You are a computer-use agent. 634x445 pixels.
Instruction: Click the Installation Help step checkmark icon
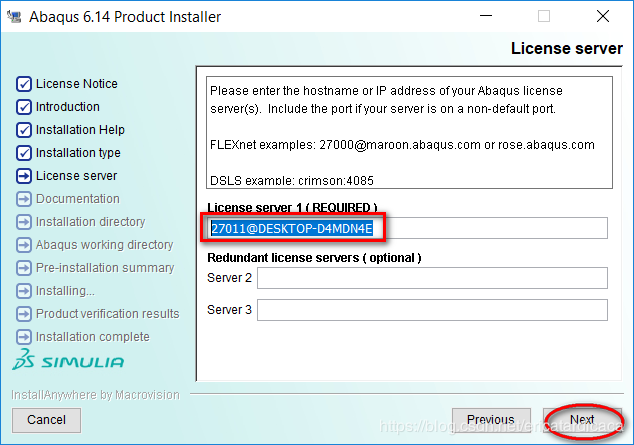click(24, 130)
